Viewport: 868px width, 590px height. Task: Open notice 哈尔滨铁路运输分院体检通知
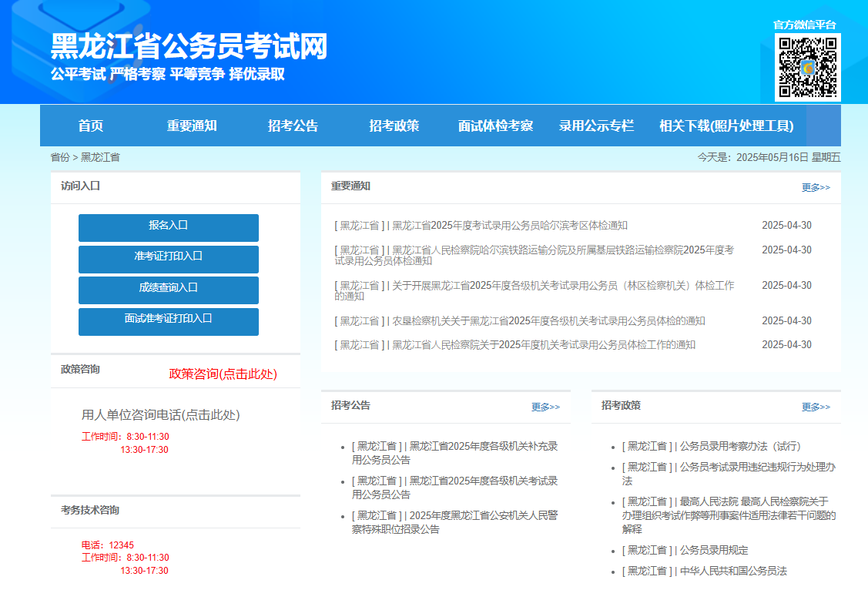pyautogui.click(x=535, y=255)
